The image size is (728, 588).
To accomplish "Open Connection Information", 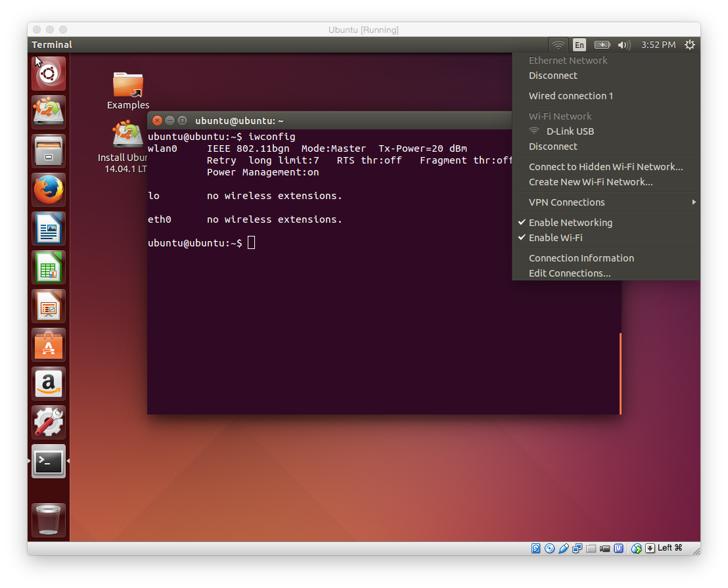I will pyautogui.click(x=606, y=258).
